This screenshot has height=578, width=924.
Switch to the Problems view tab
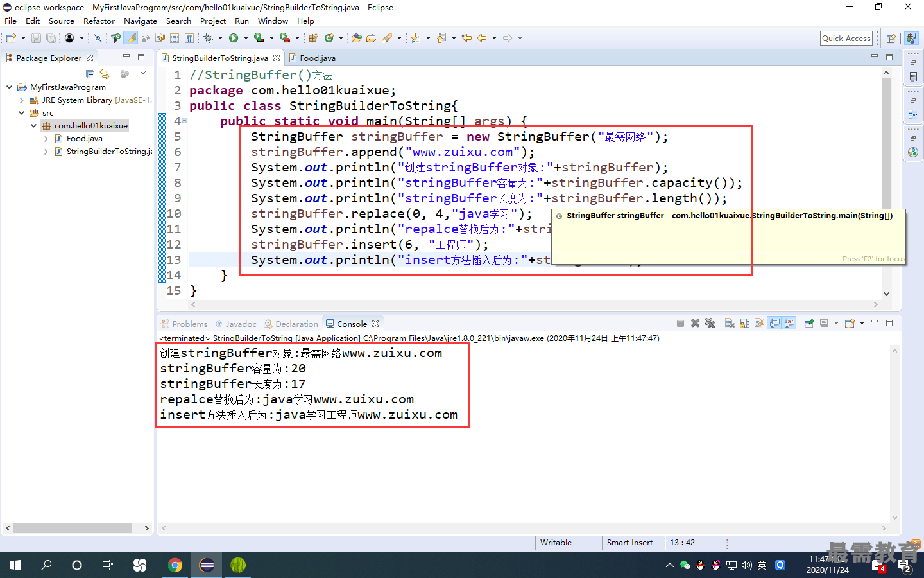point(184,324)
